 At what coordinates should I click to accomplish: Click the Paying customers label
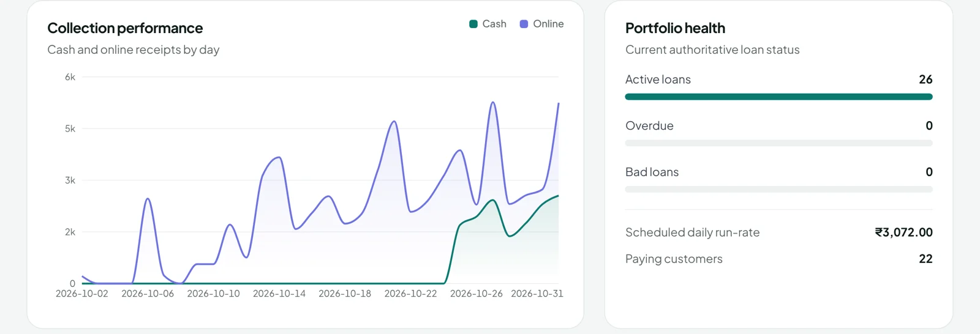point(674,259)
